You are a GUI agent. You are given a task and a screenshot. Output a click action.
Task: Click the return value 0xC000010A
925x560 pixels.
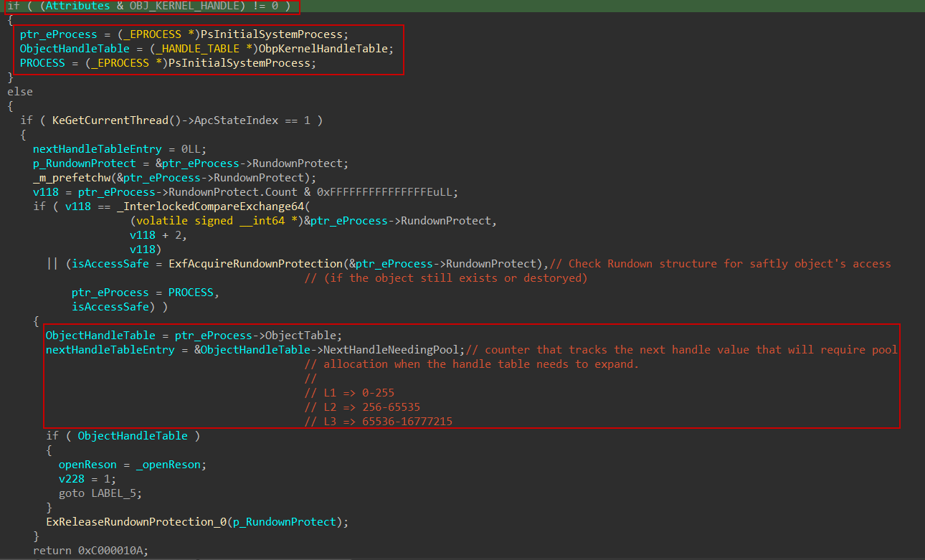coord(110,551)
